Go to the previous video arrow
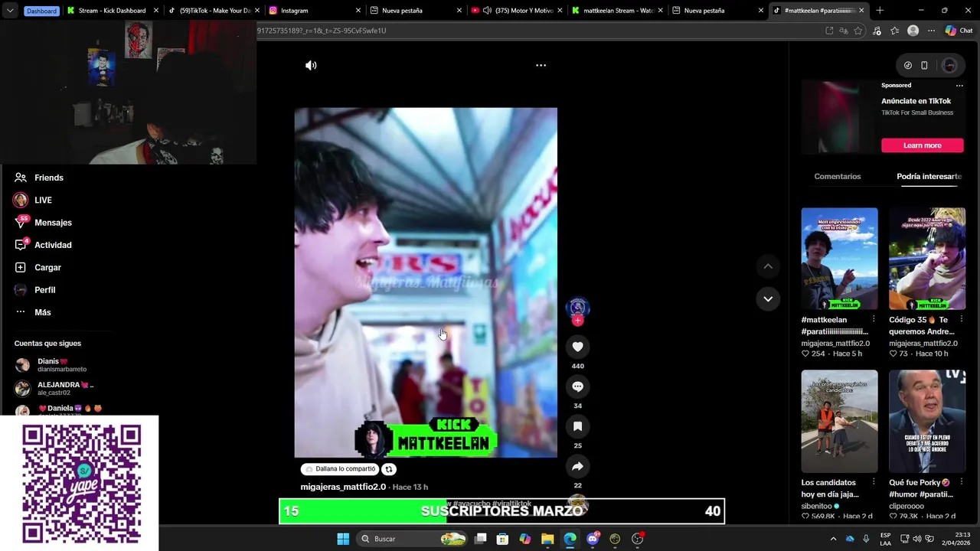This screenshot has width=980, height=551. pyautogui.click(x=768, y=266)
